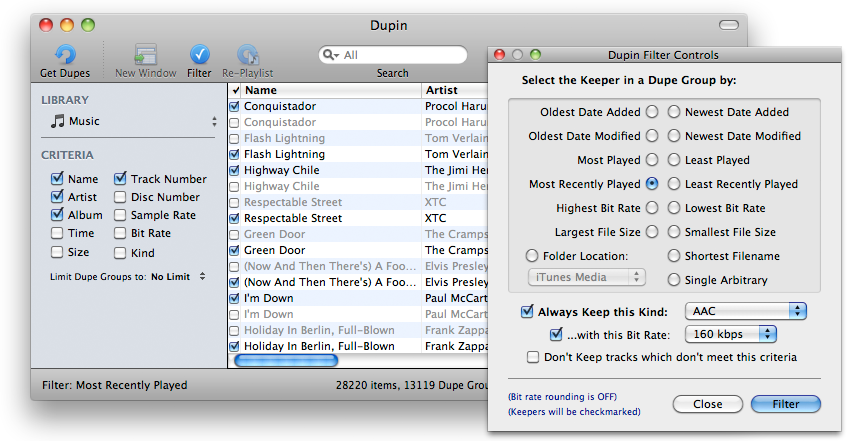The height and width of the screenshot is (441, 848).
Task: Open the 160 kbps bit rate dropdown
Action: tap(731, 334)
